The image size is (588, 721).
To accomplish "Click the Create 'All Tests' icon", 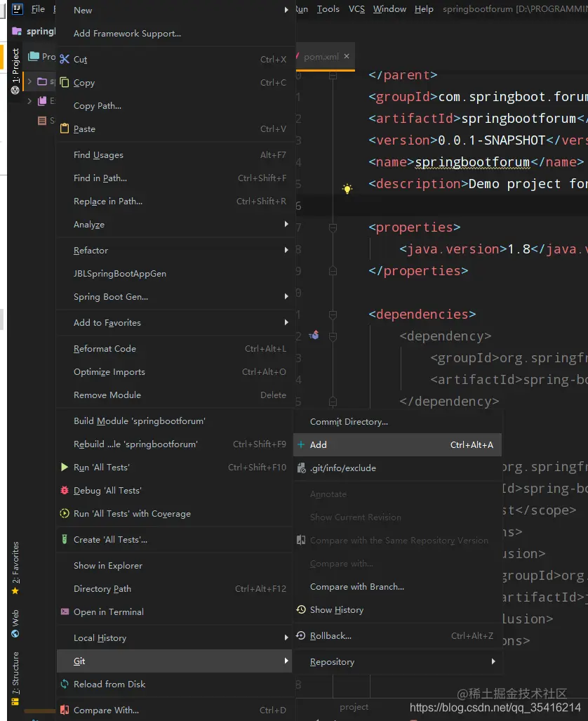I will click(x=65, y=539).
